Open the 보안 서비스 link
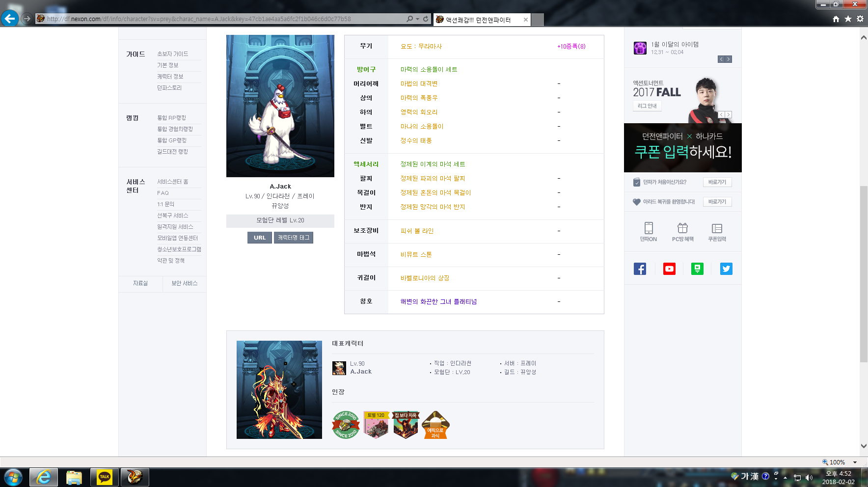This screenshot has height=487, width=868. (185, 283)
